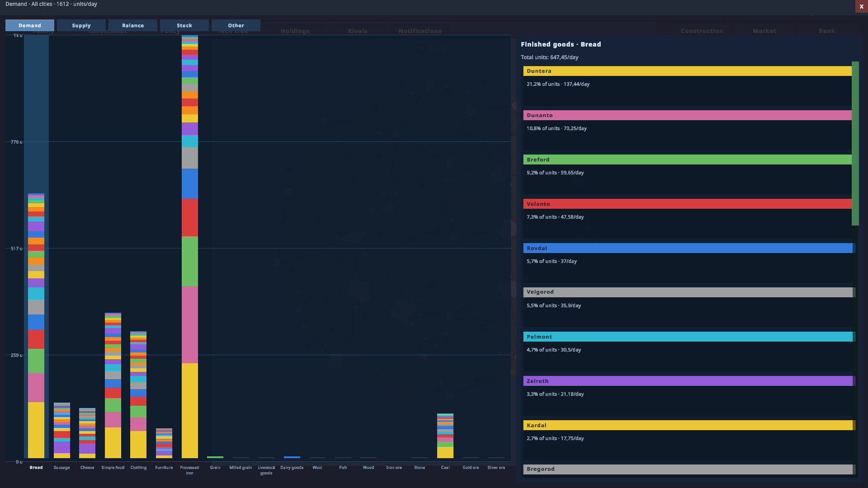Click Velanto's 47,58/day share text

[555, 217]
